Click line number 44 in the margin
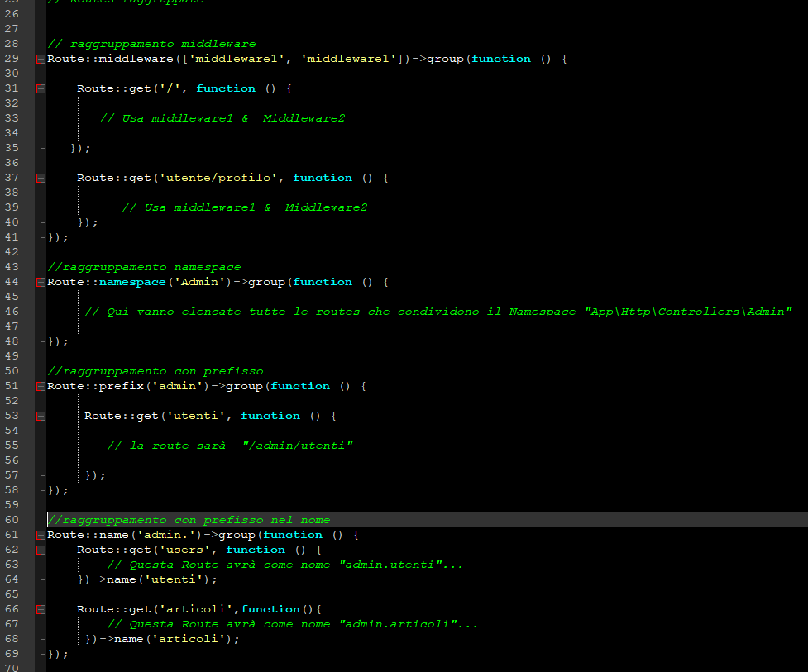Image resolution: width=808 pixels, height=672 pixels. click(x=12, y=282)
